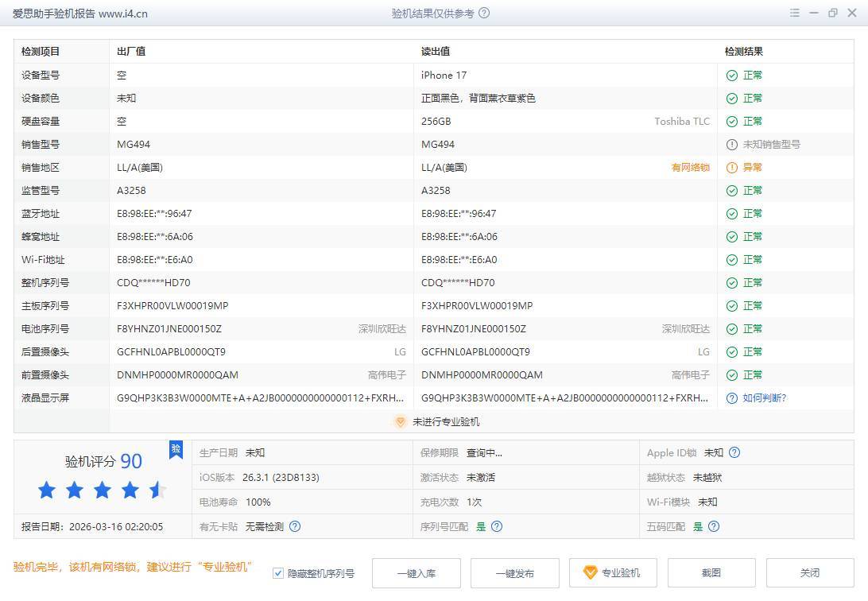The image size is (868, 601).
Task: Click the blue 验 badge on score panel
Action: coord(176,449)
